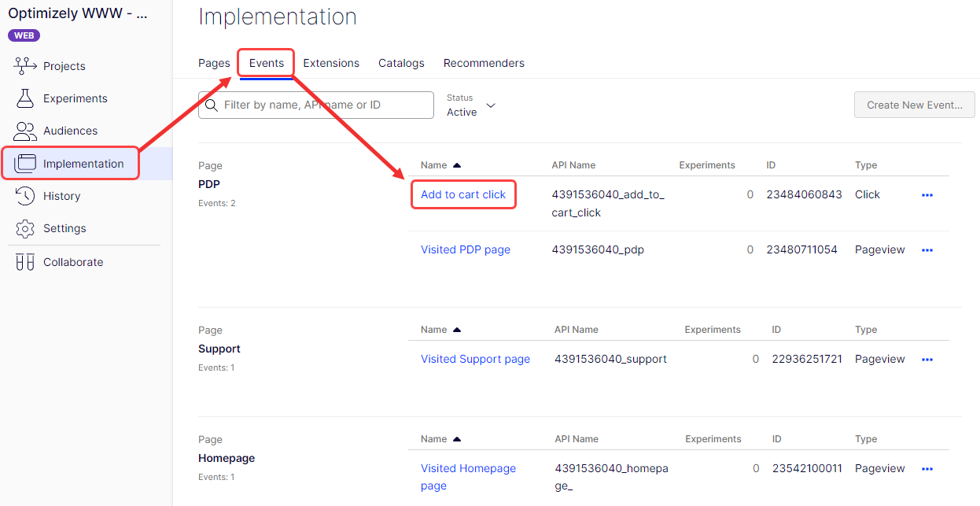Open the Catalogs tab
Screen dimensions: 980x506
[x=401, y=63]
